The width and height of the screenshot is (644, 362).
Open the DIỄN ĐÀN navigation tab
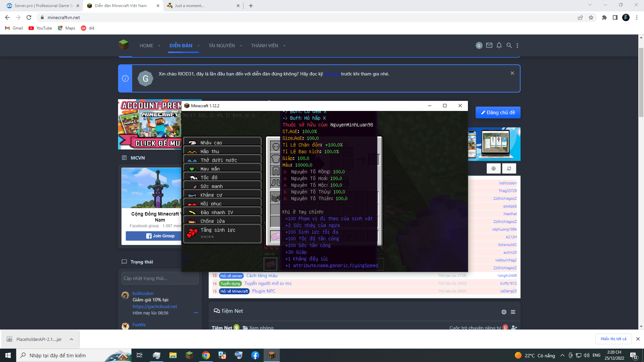181,46
